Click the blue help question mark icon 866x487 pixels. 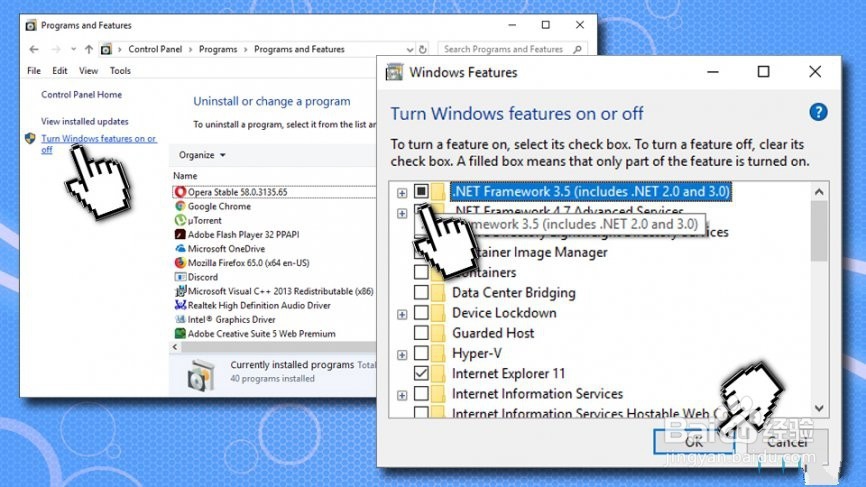(818, 112)
